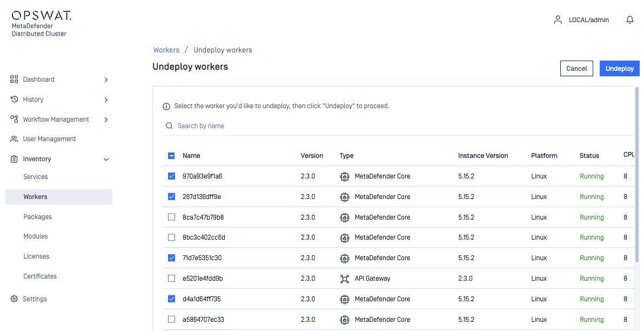Toggle the select-all checkbox in header
644x331 pixels.
click(172, 156)
